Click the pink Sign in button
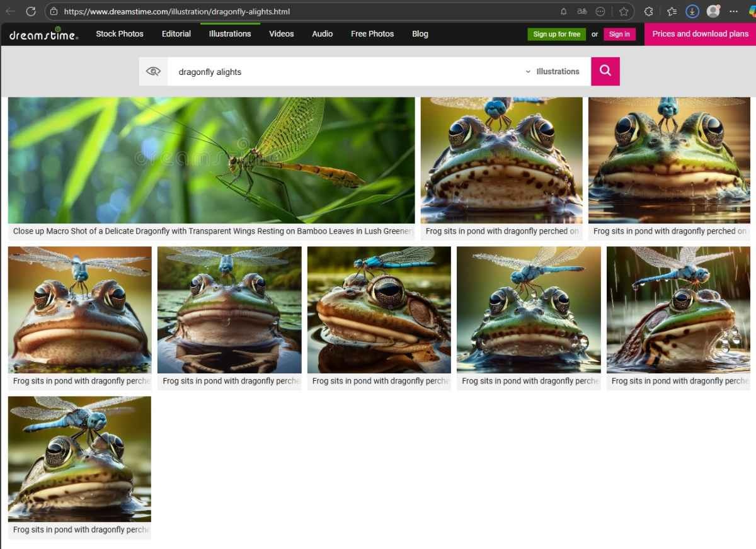 619,34
